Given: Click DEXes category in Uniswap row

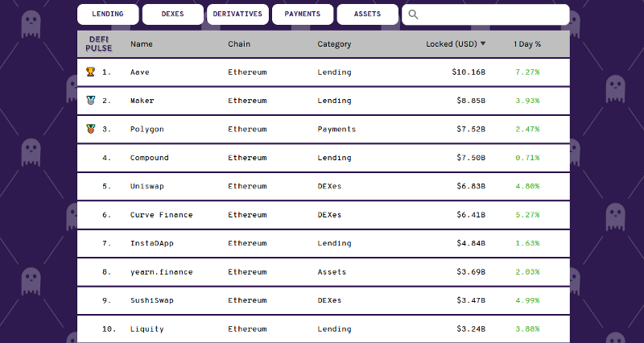Looking at the screenshot, I should tap(329, 186).
